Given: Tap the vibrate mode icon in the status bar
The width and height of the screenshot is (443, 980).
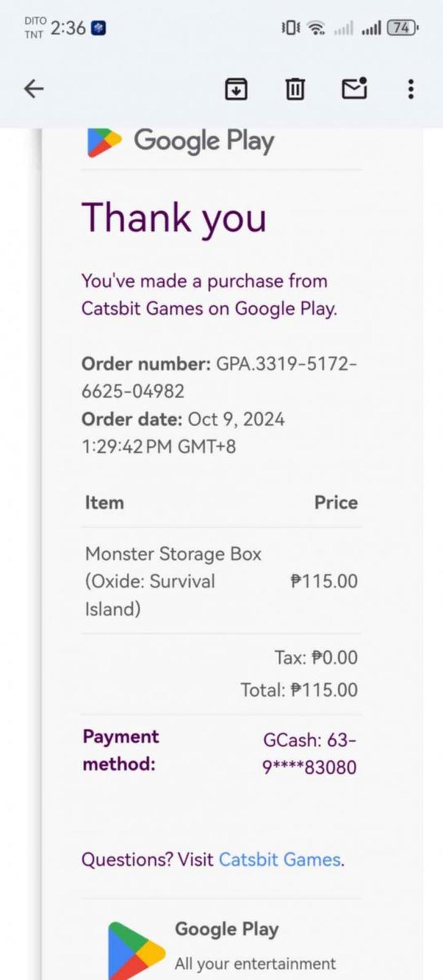Looking at the screenshot, I should [x=290, y=28].
